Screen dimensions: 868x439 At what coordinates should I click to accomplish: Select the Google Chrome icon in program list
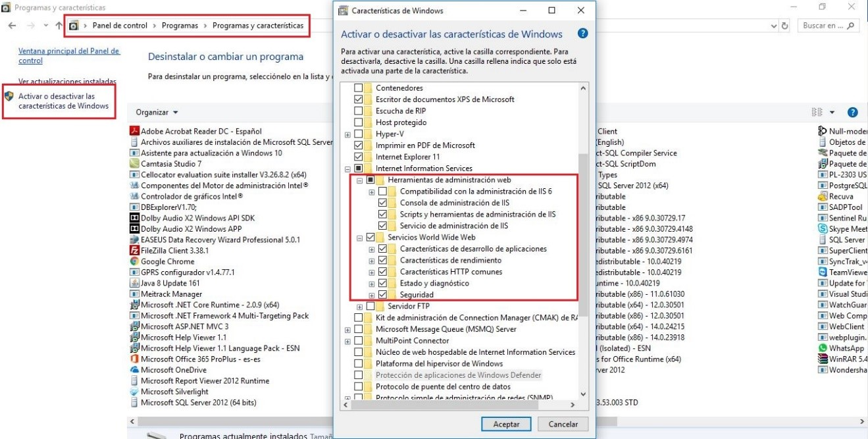pos(135,261)
